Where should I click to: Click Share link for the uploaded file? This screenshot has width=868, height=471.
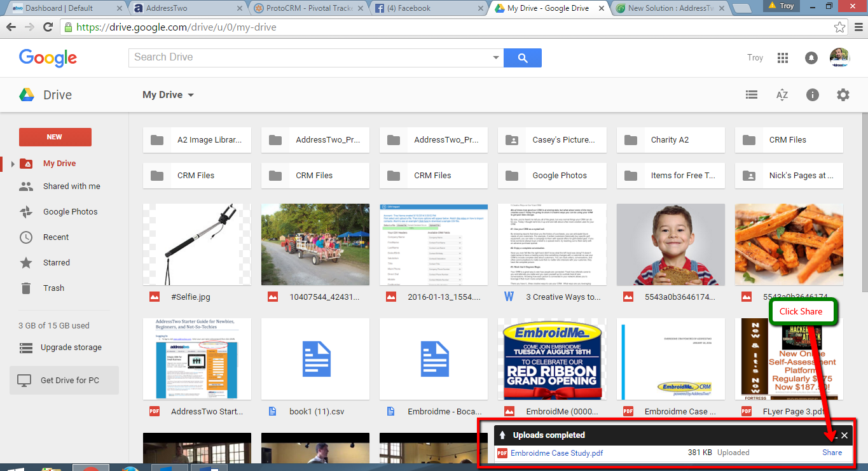tap(832, 453)
